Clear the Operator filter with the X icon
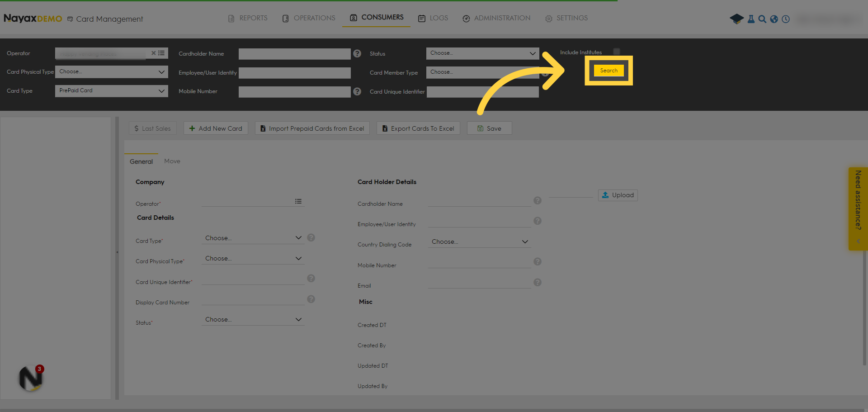The height and width of the screenshot is (412, 868). pyautogui.click(x=154, y=53)
